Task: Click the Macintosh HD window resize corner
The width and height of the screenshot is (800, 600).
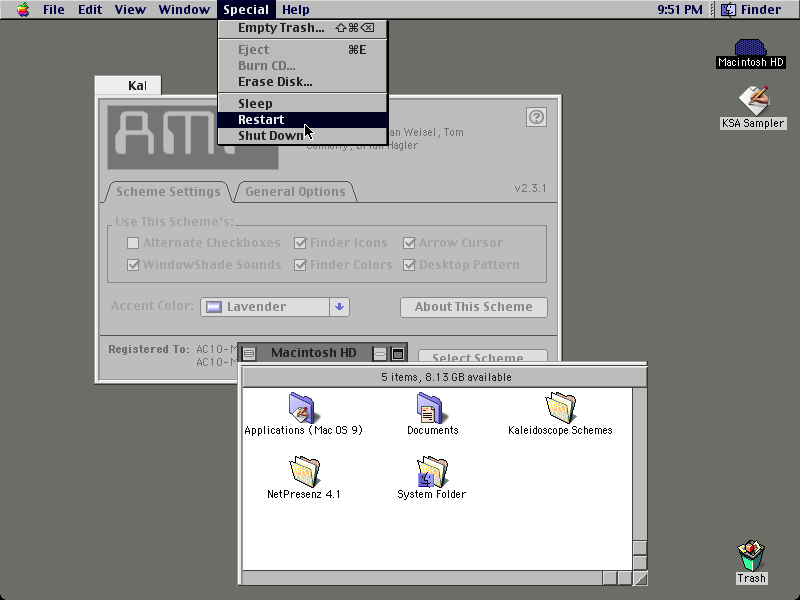Action: [640, 578]
